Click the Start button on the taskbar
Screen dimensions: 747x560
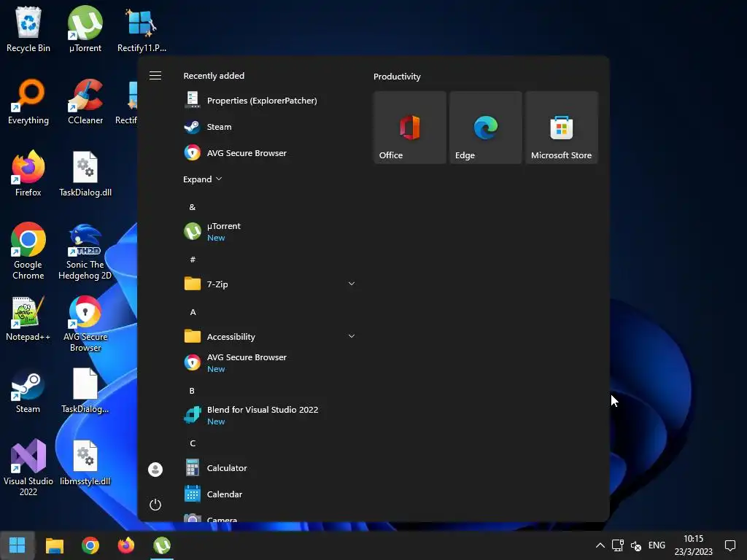pos(18,545)
